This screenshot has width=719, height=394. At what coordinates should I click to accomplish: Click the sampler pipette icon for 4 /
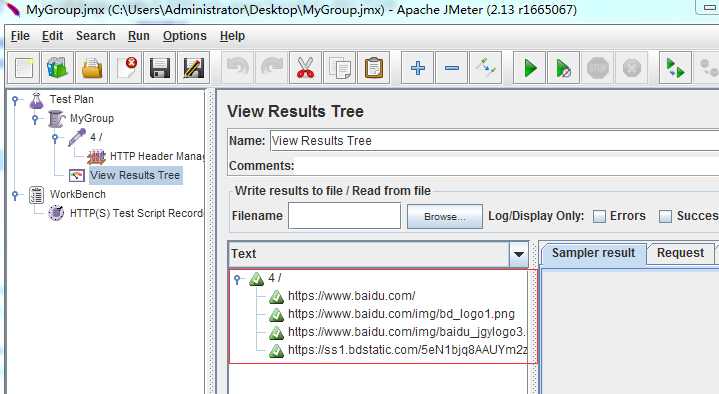coord(77,137)
